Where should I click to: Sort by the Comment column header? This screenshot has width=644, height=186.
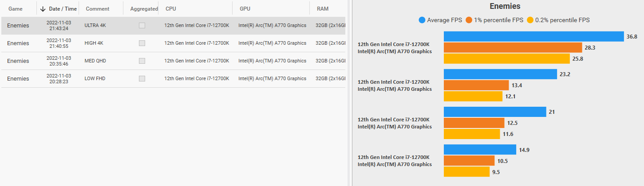coord(98,9)
